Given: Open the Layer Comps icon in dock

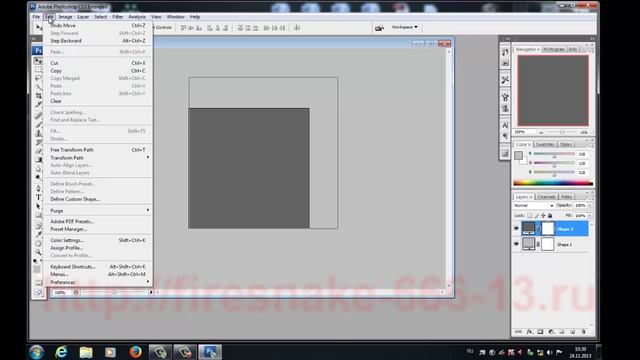Looking at the screenshot, I should (x=505, y=154).
